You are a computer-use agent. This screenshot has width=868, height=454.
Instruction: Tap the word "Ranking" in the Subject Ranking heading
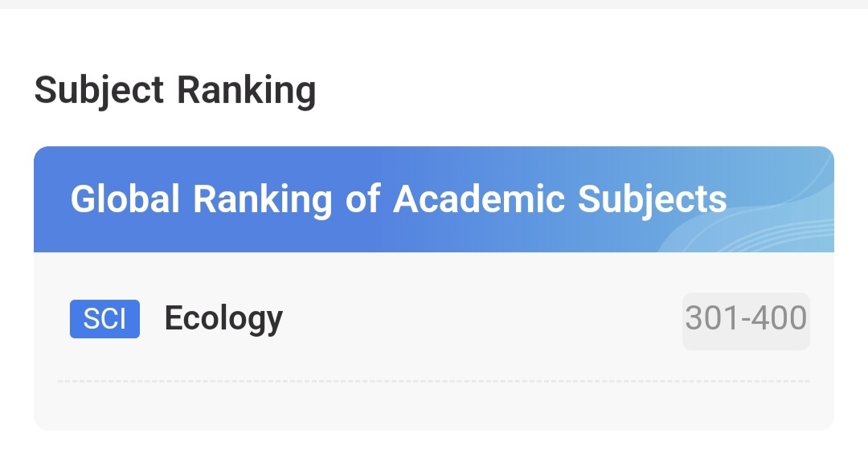[x=246, y=90]
